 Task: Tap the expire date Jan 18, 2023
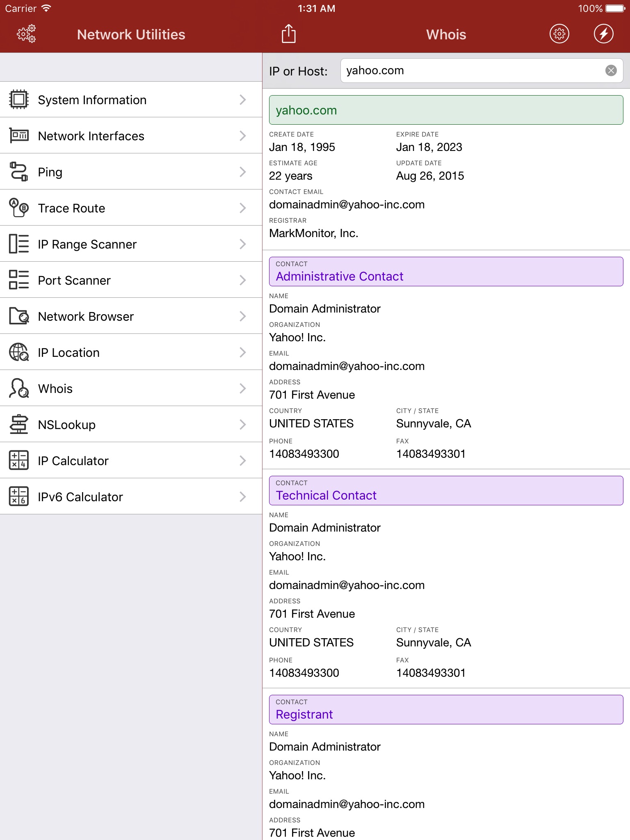click(x=429, y=147)
